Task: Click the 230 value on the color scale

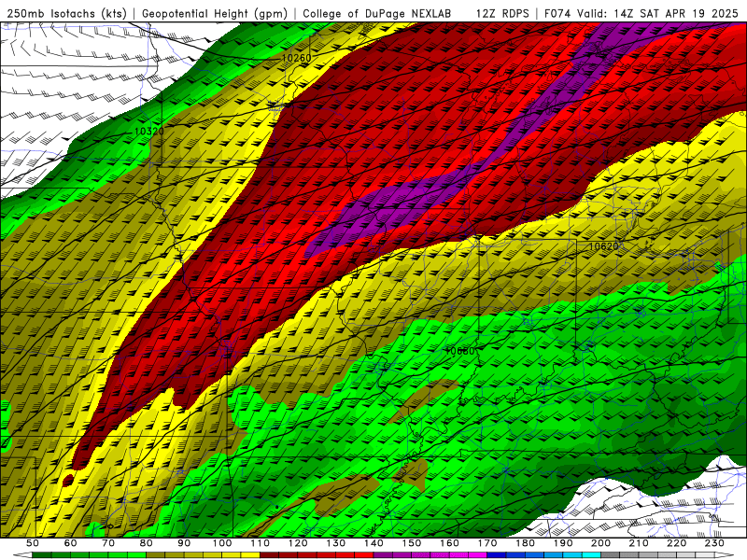Action: 714,543
